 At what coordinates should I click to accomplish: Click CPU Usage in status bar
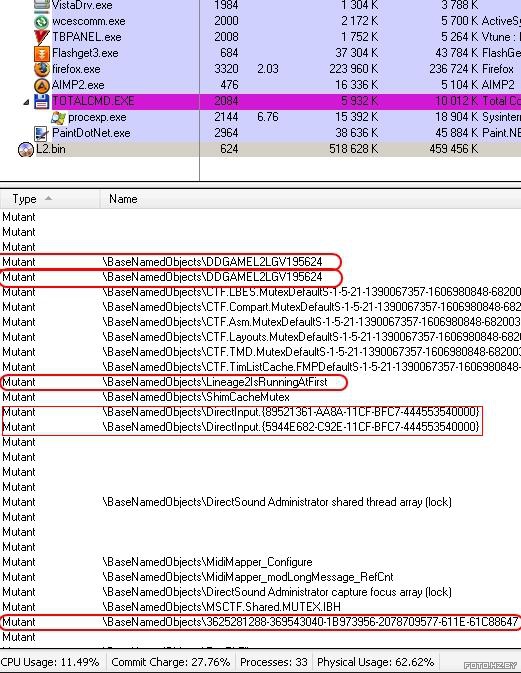(50, 662)
